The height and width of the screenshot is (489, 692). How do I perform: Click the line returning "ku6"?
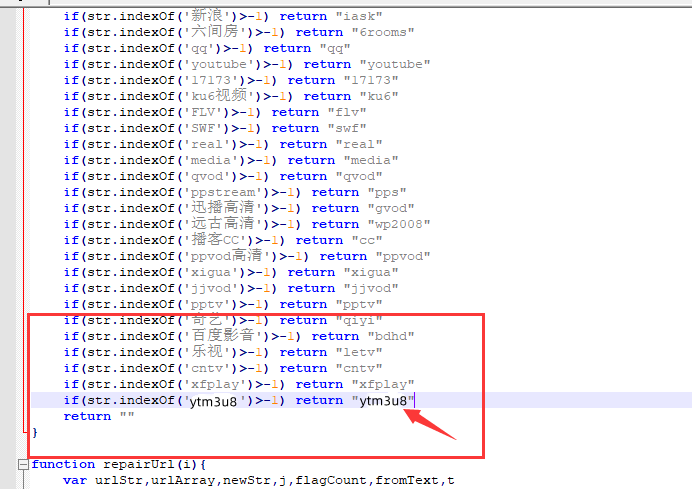[x=231, y=96]
